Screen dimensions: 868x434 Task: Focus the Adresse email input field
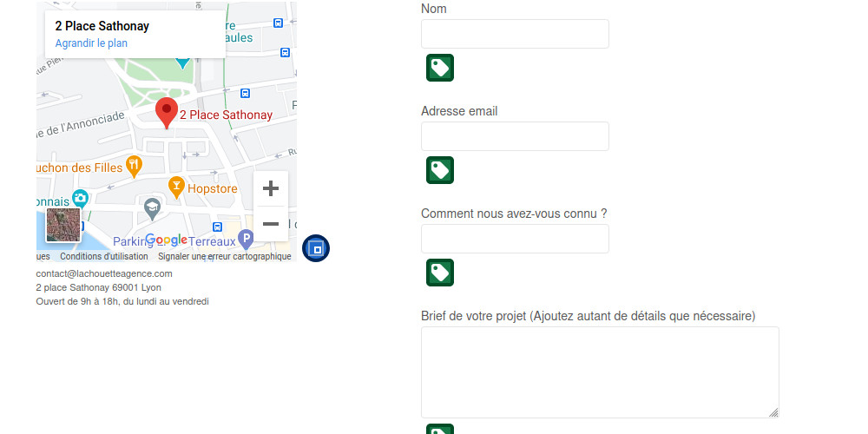coord(515,136)
